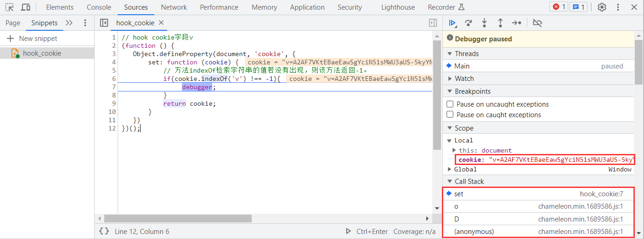Enable Pause on caught exceptions
Viewport: 644px width, 239px height.
pyautogui.click(x=450, y=115)
